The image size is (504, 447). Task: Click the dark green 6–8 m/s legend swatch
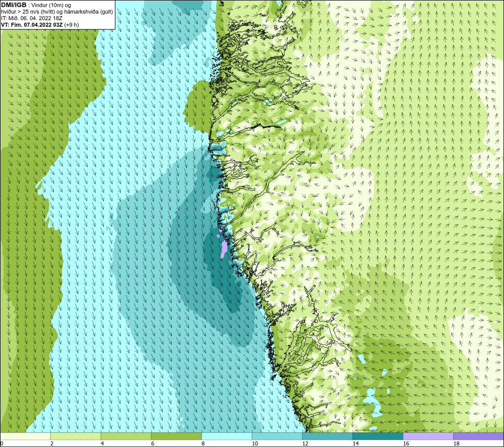tap(176, 436)
